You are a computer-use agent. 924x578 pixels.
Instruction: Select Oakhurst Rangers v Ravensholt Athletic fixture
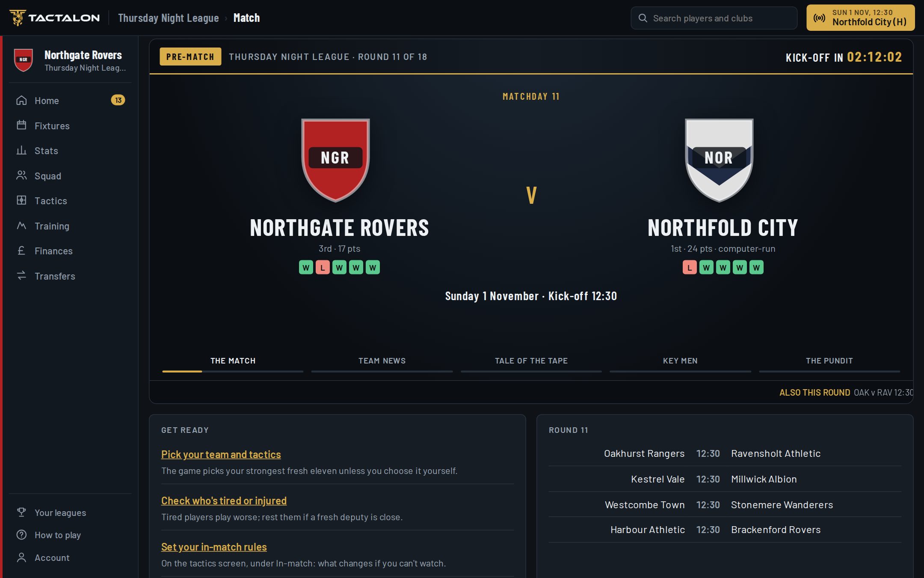pyautogui.click(x=725, y=453)
